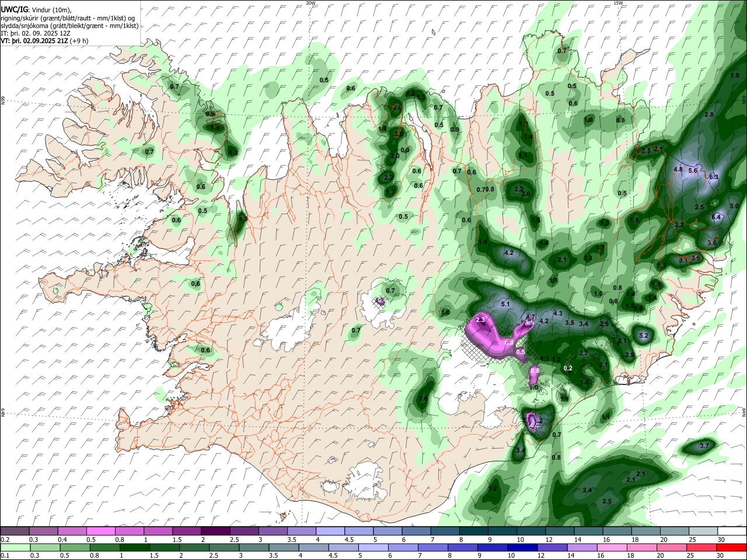747x560 pixels.
Task: Click the bright red 30 mm rain legend swatch
Action: coord(732,548)
